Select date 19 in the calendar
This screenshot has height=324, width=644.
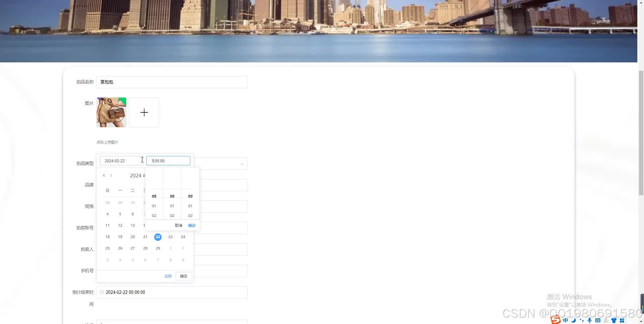120,237
